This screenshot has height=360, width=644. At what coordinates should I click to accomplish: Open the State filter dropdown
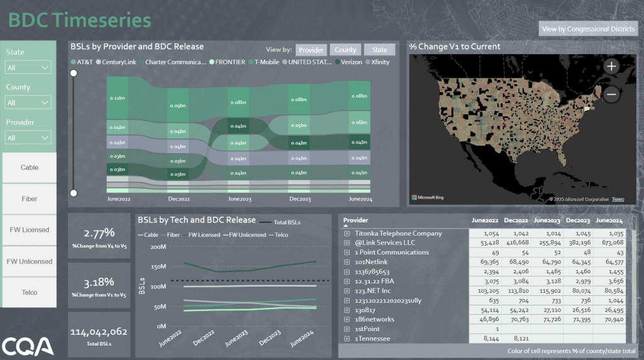click(x=28, y=68)
